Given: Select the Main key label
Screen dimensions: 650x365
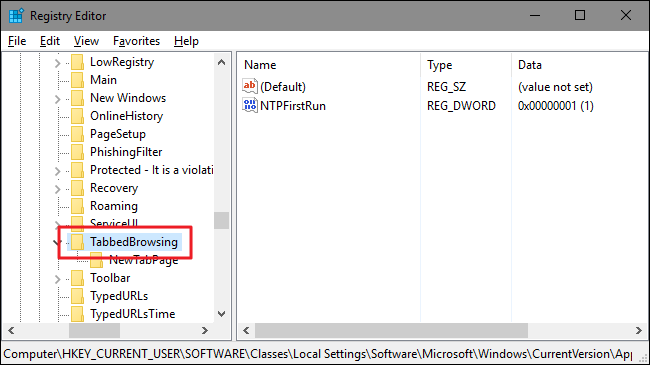Looking at the screenshot, I should (103, 80).
